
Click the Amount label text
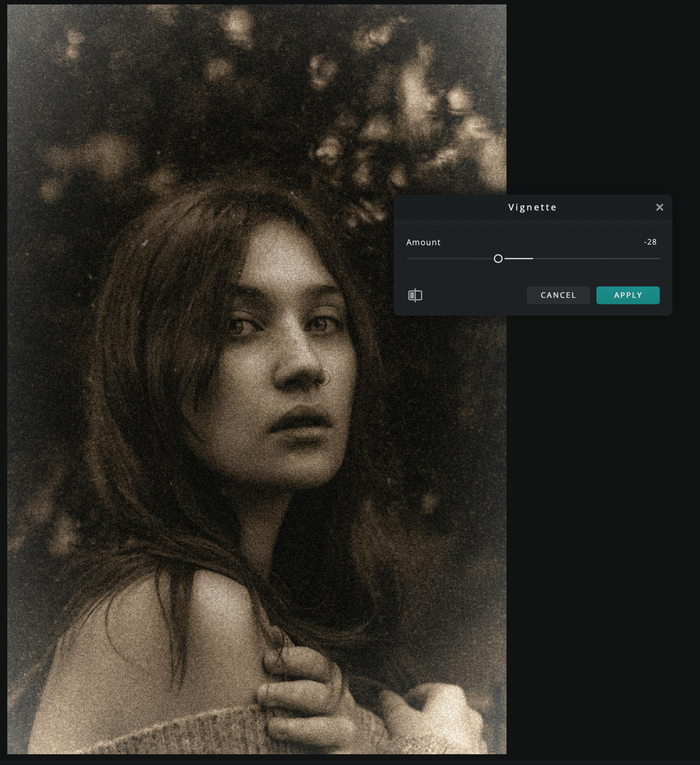(x=423, y=242)
